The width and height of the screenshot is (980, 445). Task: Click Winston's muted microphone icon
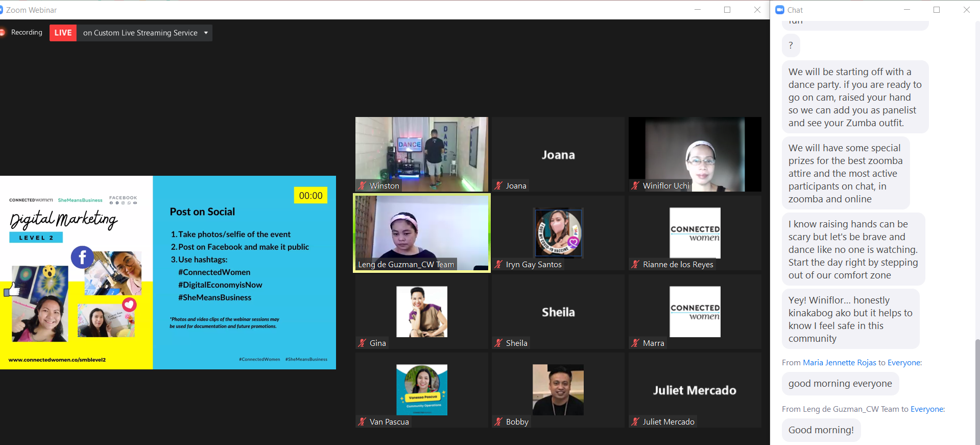pos(362,186)
